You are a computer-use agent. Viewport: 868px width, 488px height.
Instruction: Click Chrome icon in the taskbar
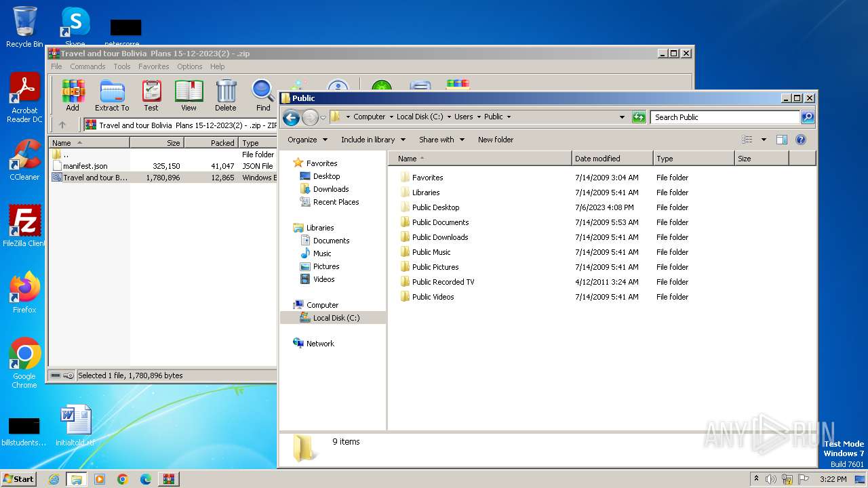(123, 479)
